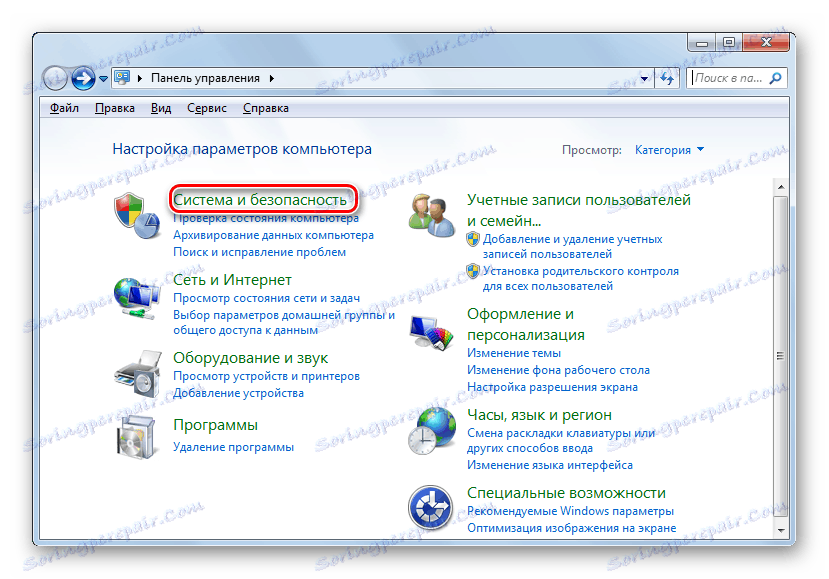
Task: Click the scrollbar up arrow
Action: (780, 187)
